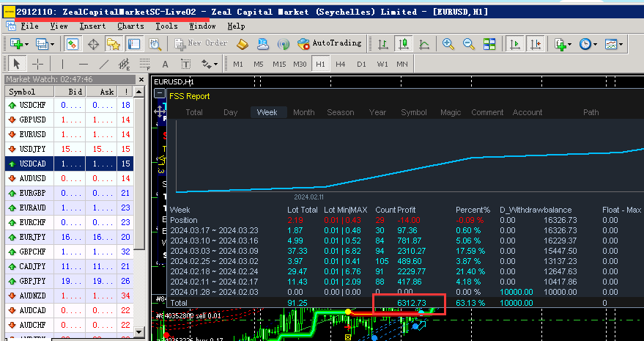Open the File menu
This screenshot has height=341, width=644.
(29, 26)
